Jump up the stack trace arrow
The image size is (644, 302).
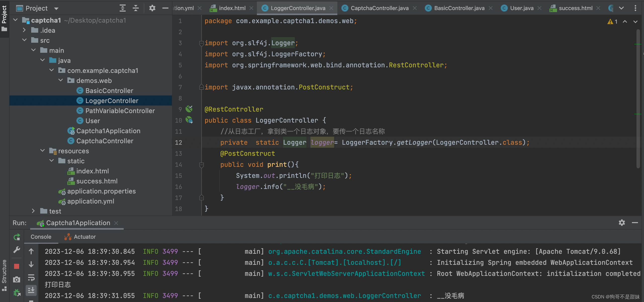[x=31, y=251]
